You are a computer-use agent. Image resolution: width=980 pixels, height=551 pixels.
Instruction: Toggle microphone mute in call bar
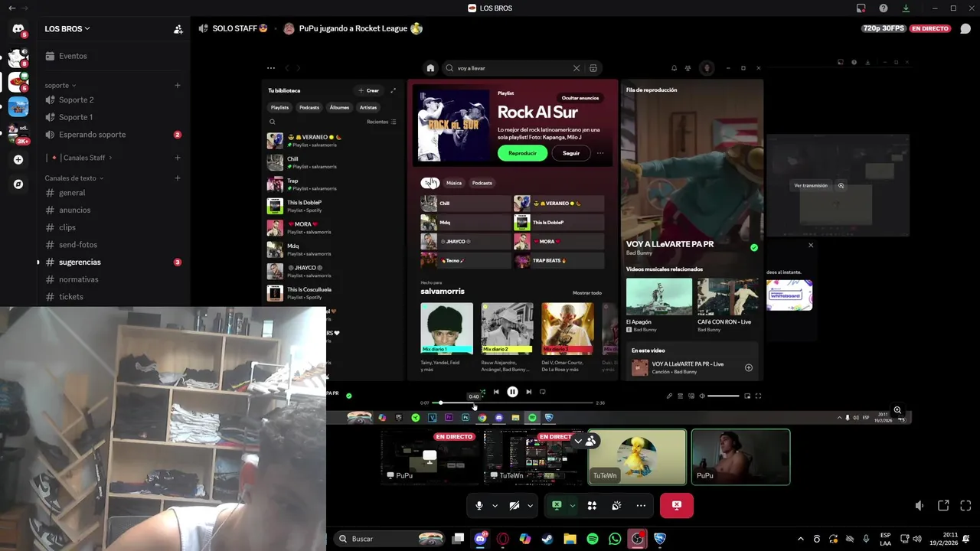pos(479,506)
